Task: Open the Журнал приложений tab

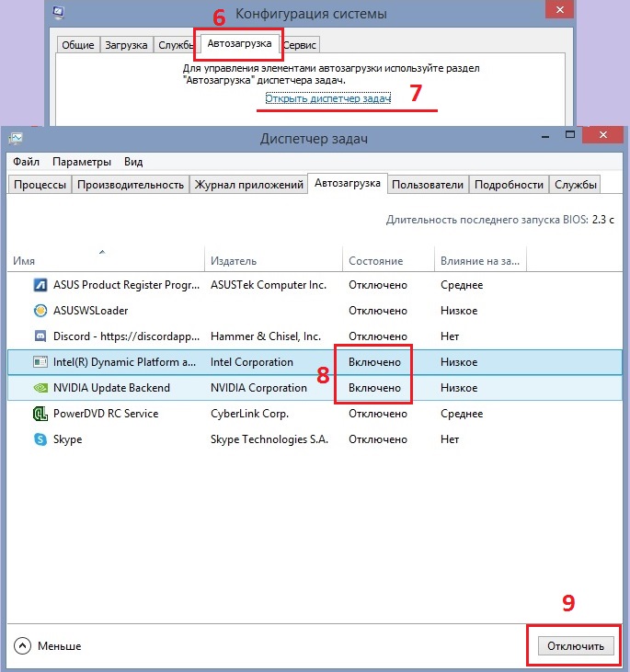Action: point(248,185)
